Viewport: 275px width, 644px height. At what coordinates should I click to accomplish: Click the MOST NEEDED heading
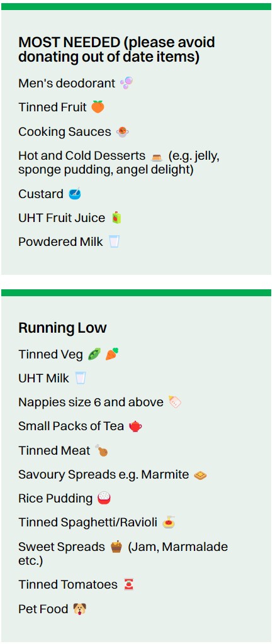pos(117,49)
